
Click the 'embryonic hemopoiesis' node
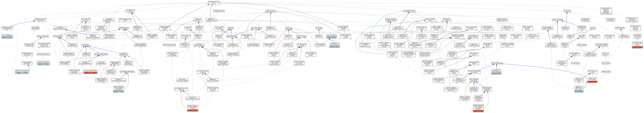click(43, 54)
